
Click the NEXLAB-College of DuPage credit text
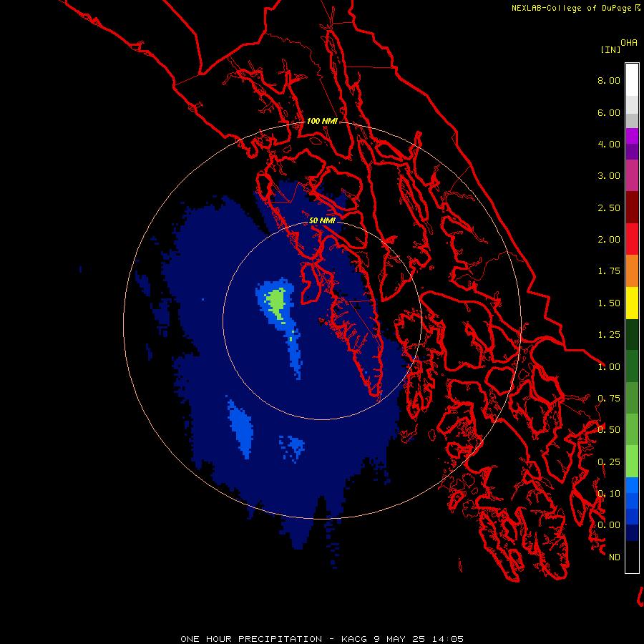coord(572,8)
